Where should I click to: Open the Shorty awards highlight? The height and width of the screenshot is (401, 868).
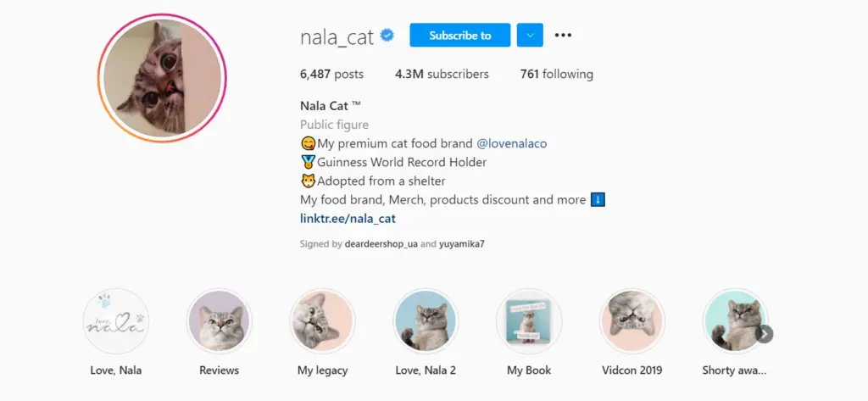734,320
